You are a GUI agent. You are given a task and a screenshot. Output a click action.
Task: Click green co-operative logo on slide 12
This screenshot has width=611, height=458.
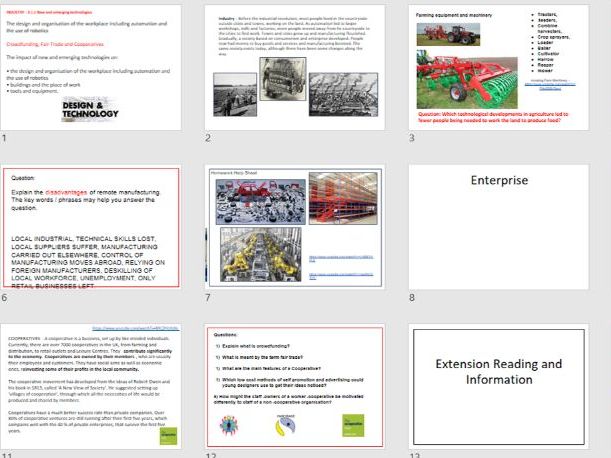tap(353, 425)
